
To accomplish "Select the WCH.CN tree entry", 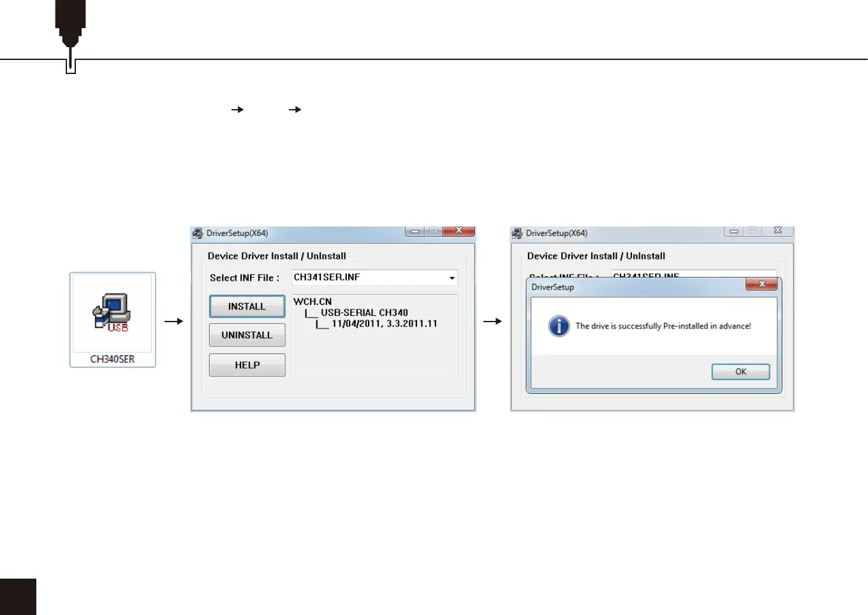I will point(313,302).
